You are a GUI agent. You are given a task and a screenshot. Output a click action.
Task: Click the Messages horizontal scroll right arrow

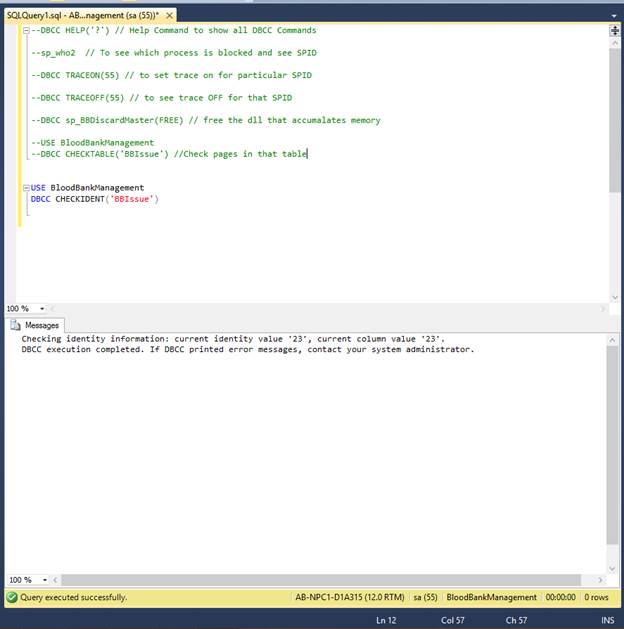pyautogui.click(x=600, y=580)
